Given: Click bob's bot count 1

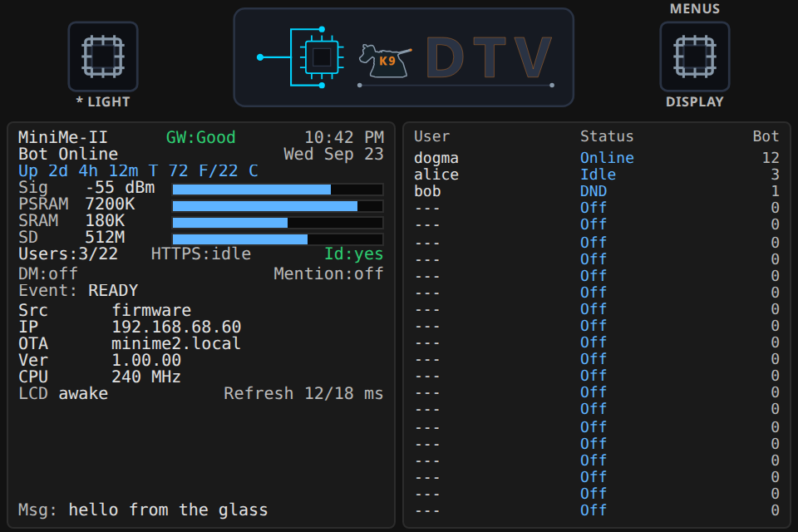Looking at the screenshot, I should (775, 191).
